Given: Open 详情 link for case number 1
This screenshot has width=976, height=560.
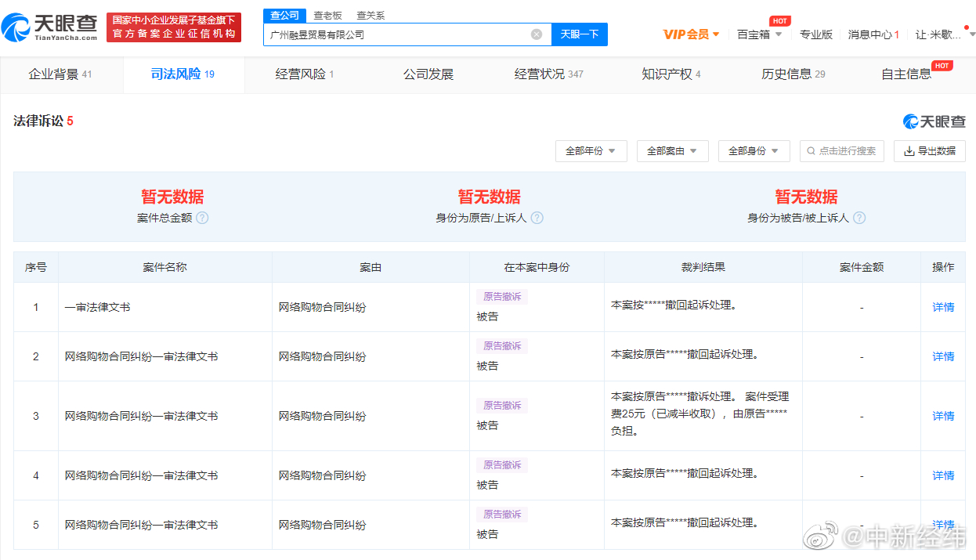Looking at the screenshot, I should [x=943, y=307].
